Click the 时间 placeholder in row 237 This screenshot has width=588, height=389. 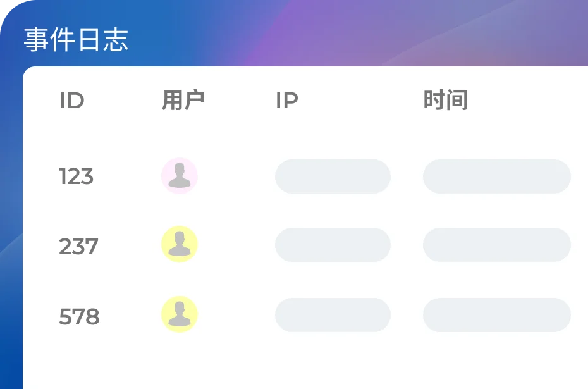tap(496, 245)
